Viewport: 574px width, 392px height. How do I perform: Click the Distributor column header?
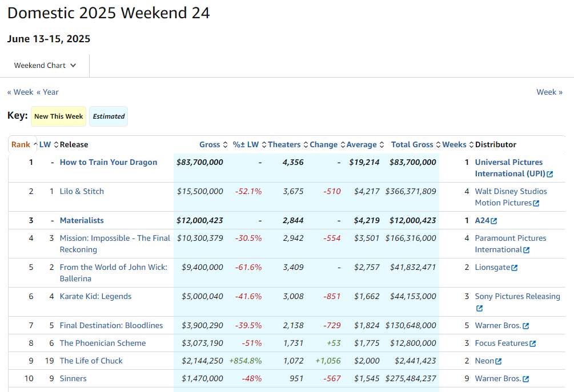[x=496, y=144]
